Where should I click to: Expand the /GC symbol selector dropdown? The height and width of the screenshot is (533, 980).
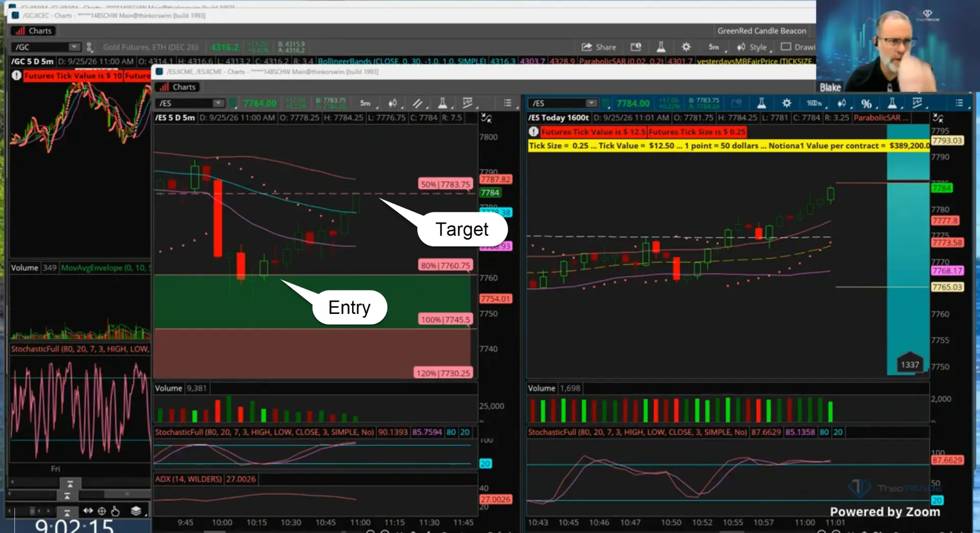74,47
